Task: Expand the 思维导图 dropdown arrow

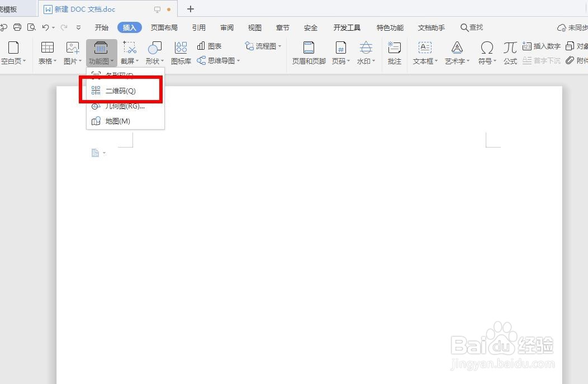Action: pyautogui.click(x=238, y=60)
